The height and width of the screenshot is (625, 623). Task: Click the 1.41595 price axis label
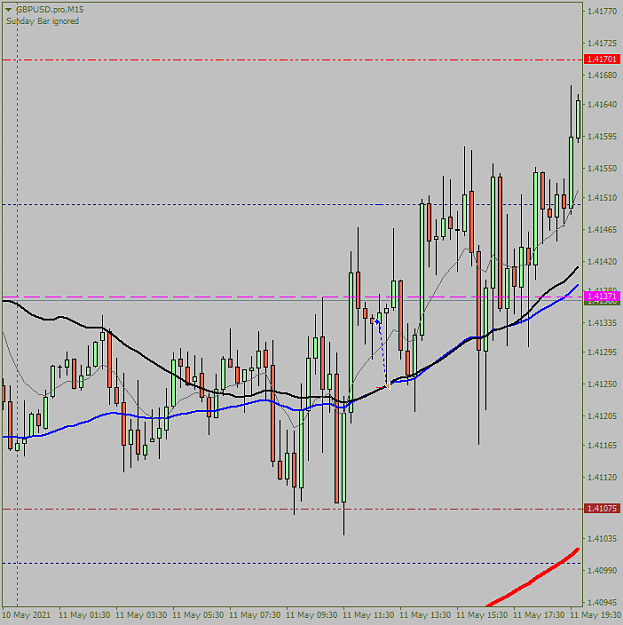click(602, 136)
